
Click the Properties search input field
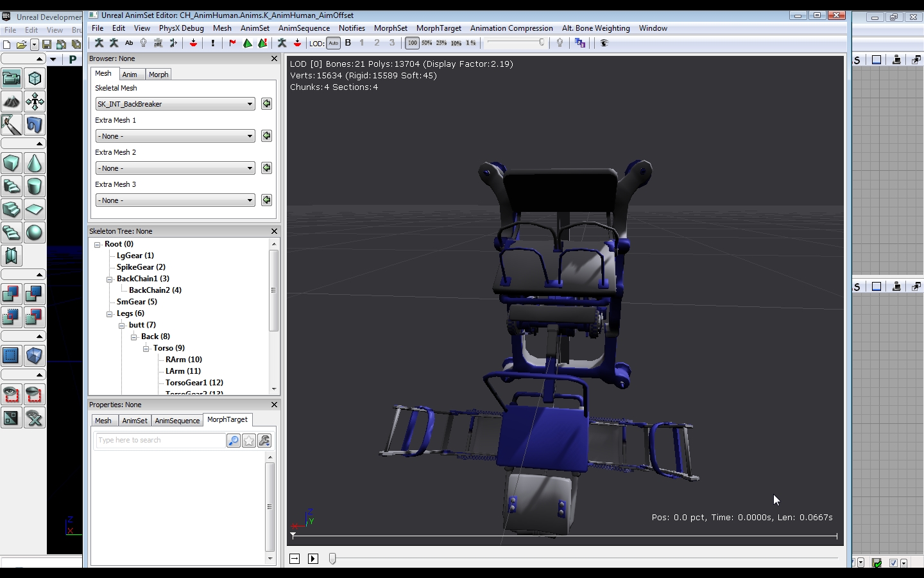tap(160, 441)
